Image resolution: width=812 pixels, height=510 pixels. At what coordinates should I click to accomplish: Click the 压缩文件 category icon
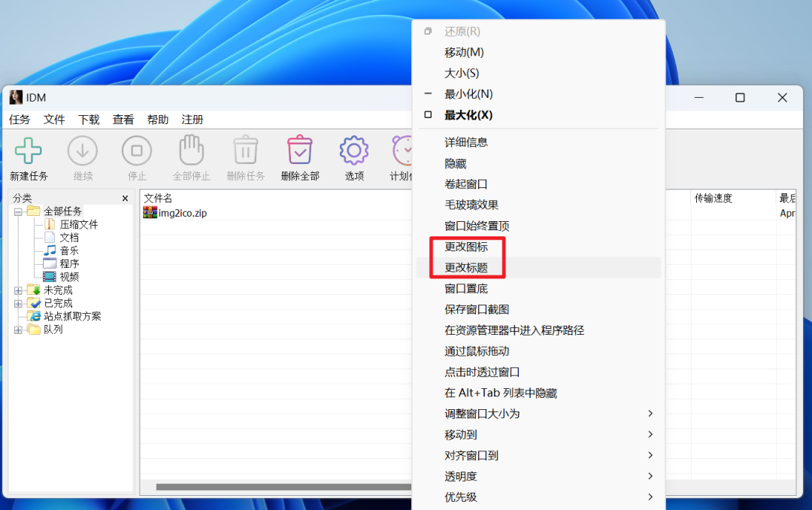pos(50,224)
